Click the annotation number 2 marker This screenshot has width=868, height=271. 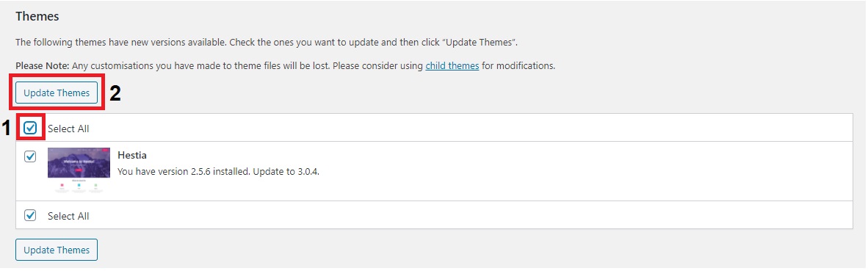pyautogui.click(x=115, y=93)
